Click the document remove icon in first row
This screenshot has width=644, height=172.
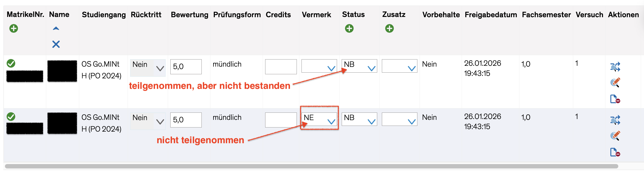(615, 99)
